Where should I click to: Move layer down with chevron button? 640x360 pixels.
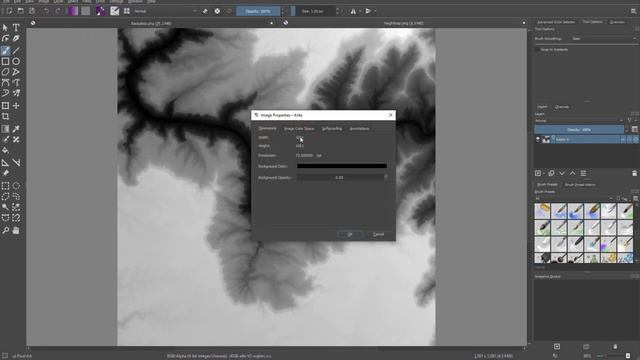click(x=562, y=173)
